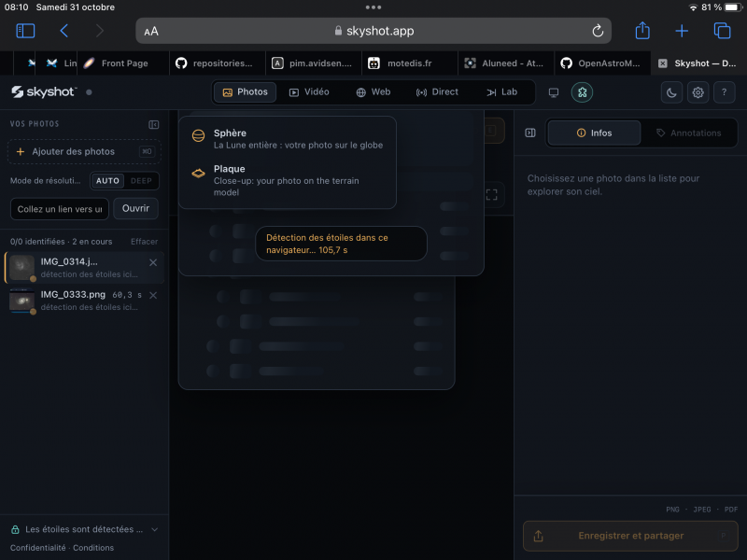
Task: Open the Confidentialité link
Action: pos(38,548)
